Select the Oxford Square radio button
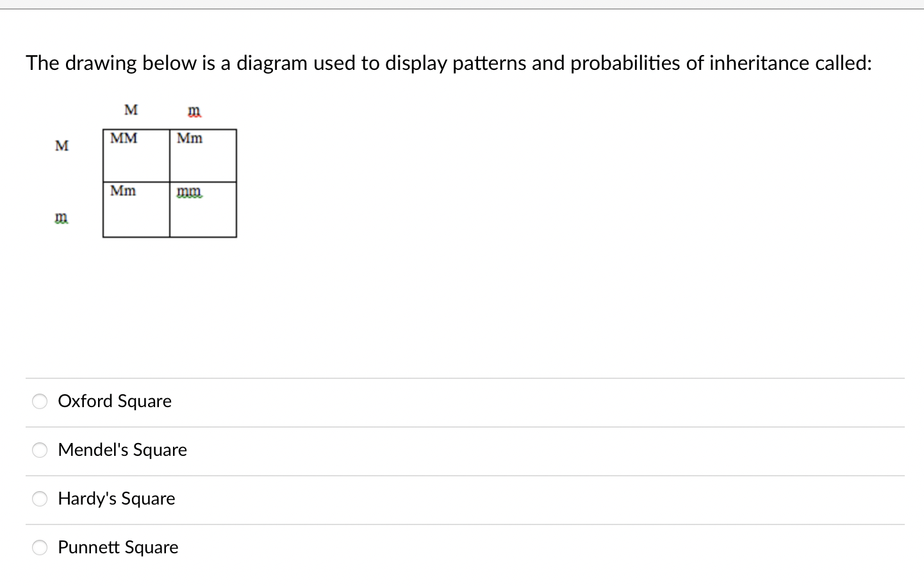The image size is (924, 586). (39, 401)
